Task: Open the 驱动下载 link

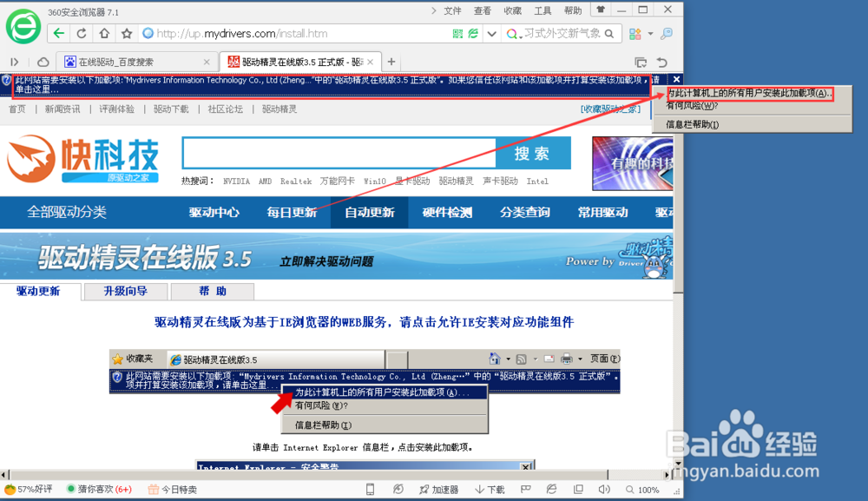Action: click(171, 109)
